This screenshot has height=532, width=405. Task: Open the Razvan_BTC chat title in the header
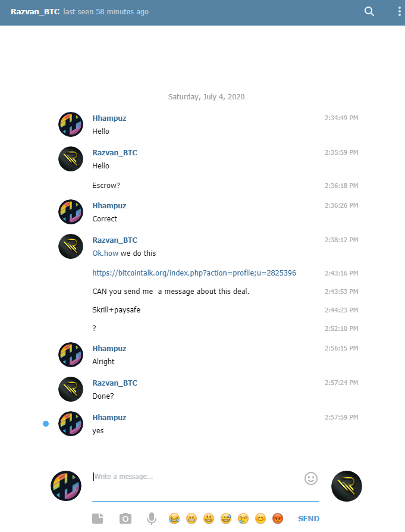click(35, 11)
